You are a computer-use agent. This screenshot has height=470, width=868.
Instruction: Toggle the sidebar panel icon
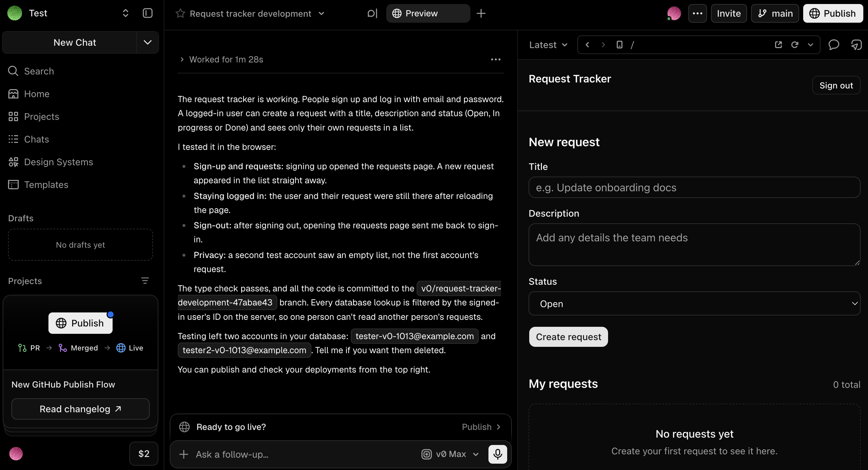pos(148,13)
